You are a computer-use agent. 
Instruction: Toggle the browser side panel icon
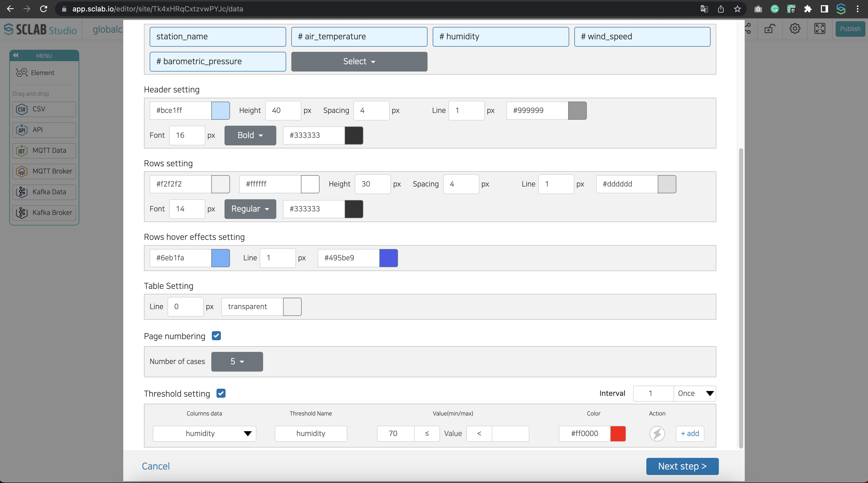pos(824,9)
